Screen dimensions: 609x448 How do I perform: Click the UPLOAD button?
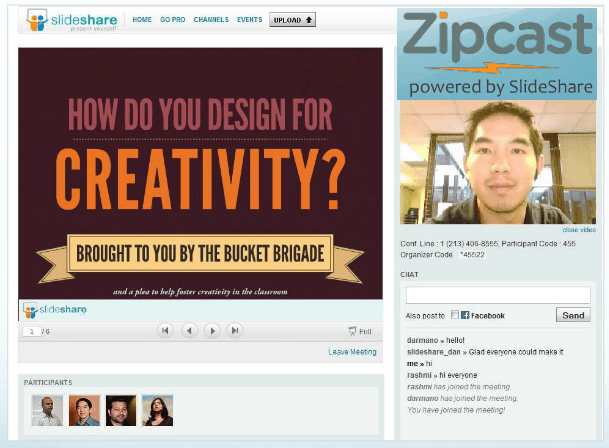(292, 20)
